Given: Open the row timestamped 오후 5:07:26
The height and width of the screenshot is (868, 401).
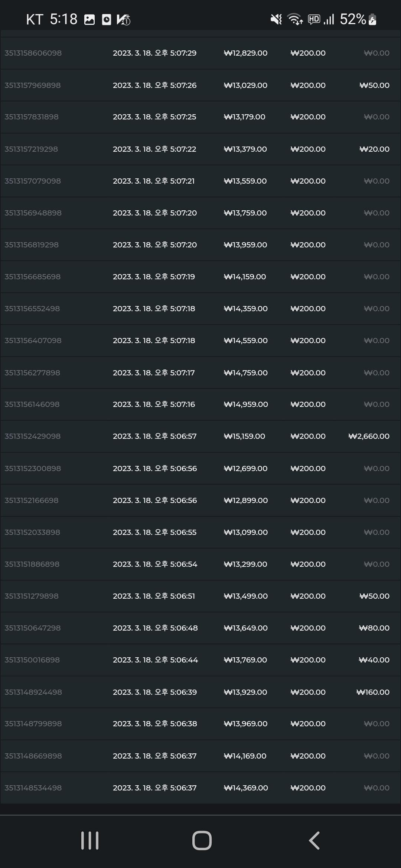Looking at the screenshot, I should tap(200, 85).
